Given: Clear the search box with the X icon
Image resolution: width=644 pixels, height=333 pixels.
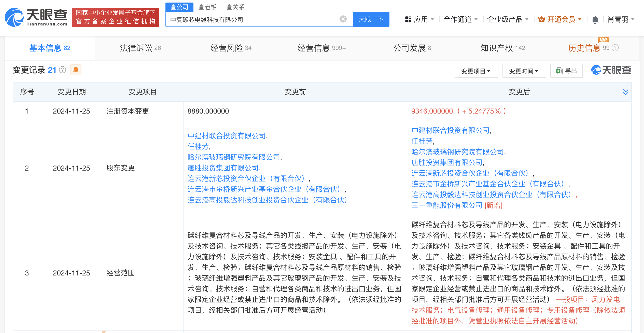Looking at the screenshot, I should point(343,19).
